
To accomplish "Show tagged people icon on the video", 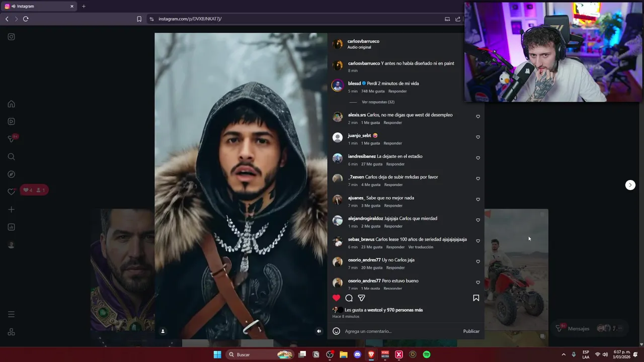I will (163, 331).
